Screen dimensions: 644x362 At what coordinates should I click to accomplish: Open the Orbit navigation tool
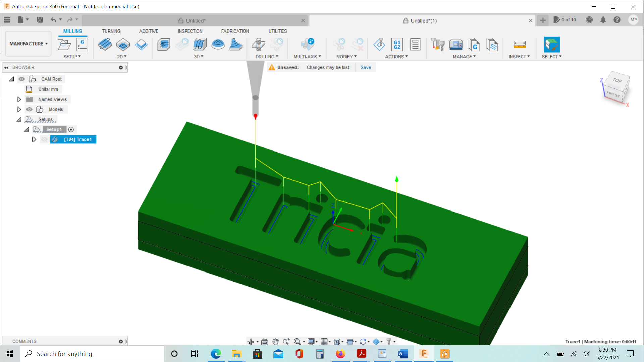point(251,342)
